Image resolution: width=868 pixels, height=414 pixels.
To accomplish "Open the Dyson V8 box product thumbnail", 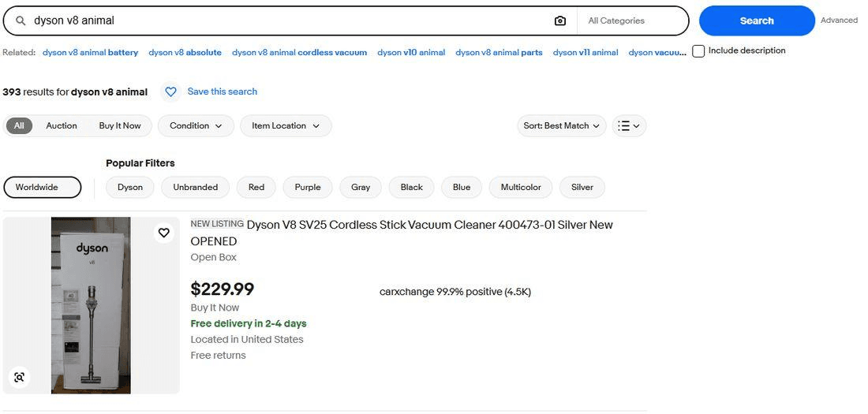I will [91, 305].
